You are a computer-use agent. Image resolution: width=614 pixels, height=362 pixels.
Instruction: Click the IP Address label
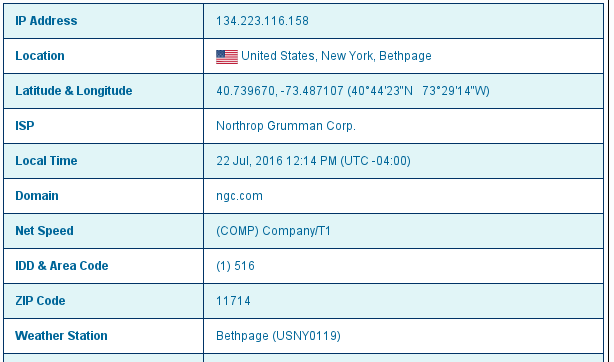click(x=46, y=21)
